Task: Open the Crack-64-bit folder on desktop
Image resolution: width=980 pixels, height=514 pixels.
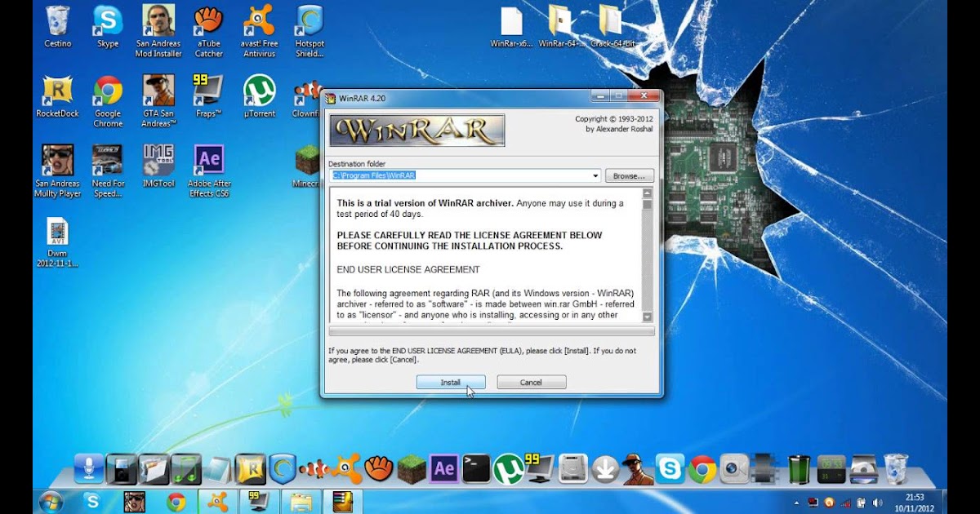Action: click(x=610, y=27)
